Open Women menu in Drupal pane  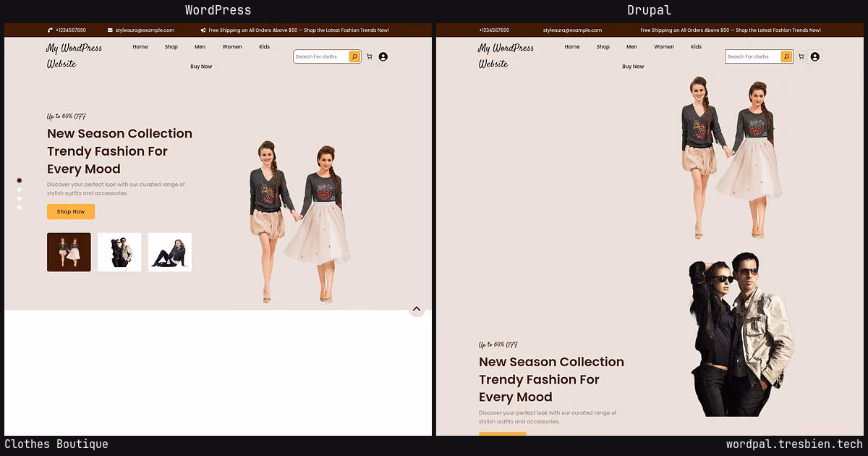(x=664, y=47)
